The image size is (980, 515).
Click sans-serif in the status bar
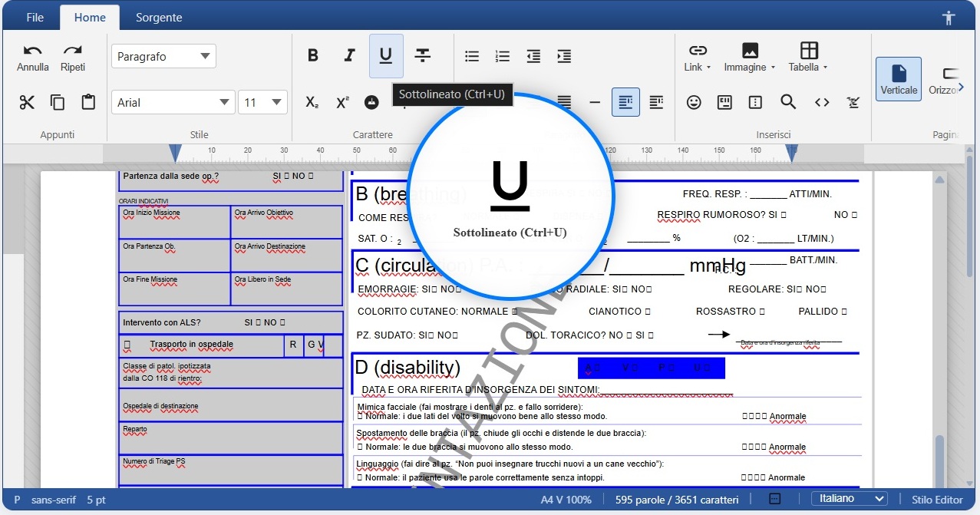point(54,500)
